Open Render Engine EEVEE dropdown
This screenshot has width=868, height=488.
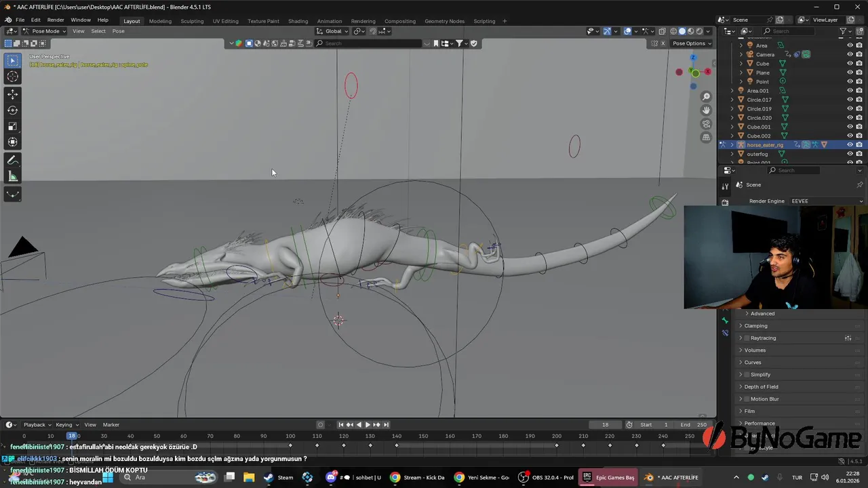[x=827, y=201]
